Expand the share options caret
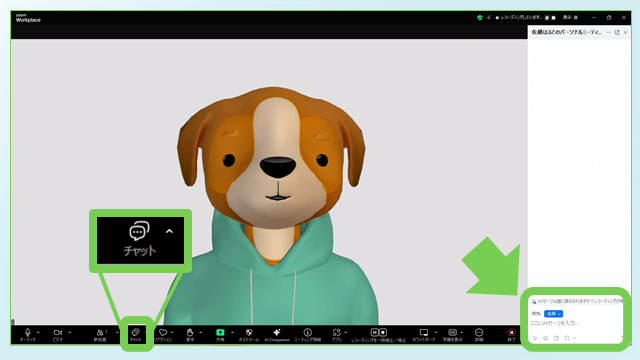This screenshot has height=360, width=640. (232, 332)
